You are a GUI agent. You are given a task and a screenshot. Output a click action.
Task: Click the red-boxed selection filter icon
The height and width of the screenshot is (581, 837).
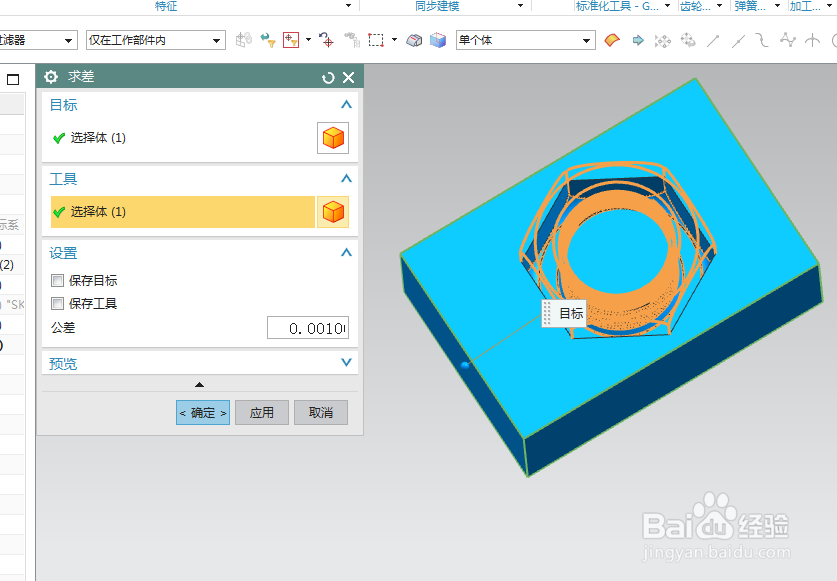[291, 40]
